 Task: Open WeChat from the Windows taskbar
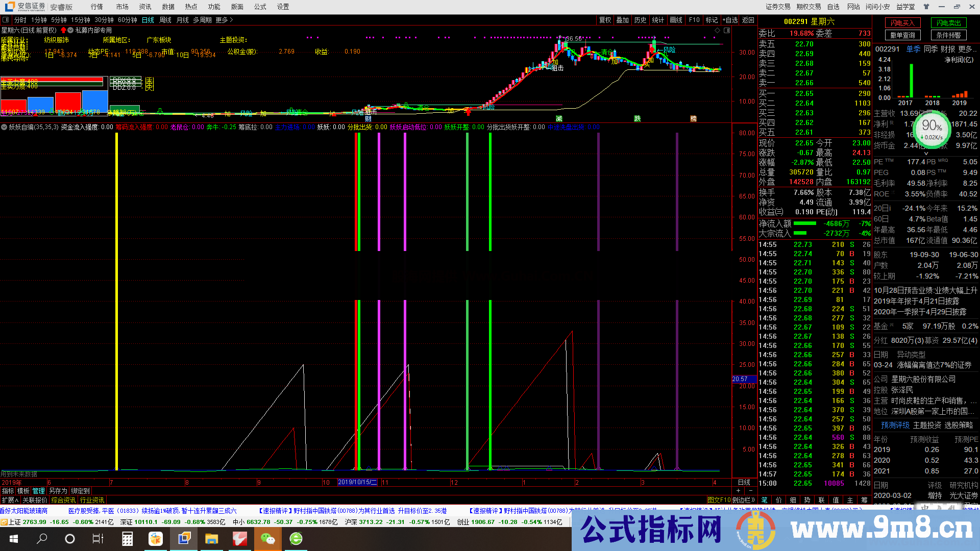[267, 538]
